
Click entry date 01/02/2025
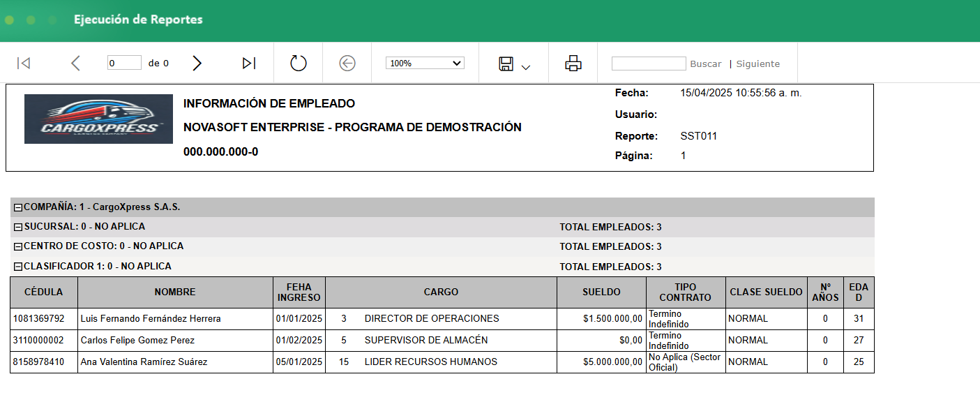(x=299, y=340)
